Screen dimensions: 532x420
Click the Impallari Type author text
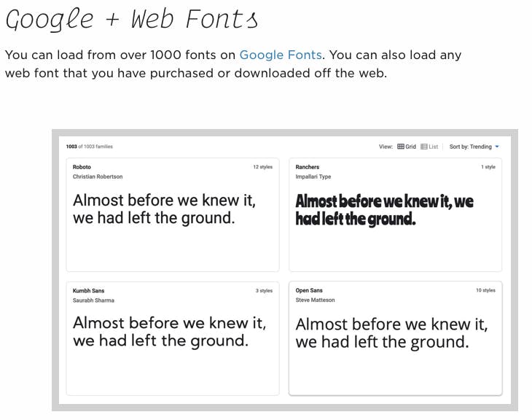click(313, 176)
